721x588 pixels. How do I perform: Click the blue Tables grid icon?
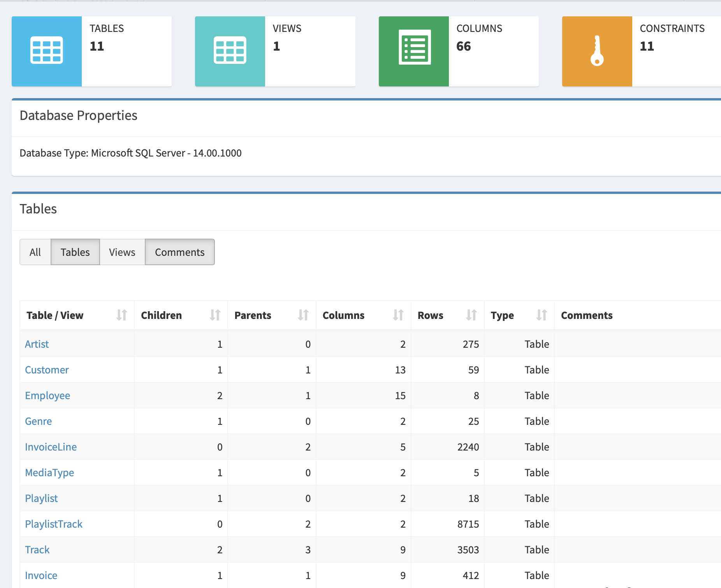47,51
